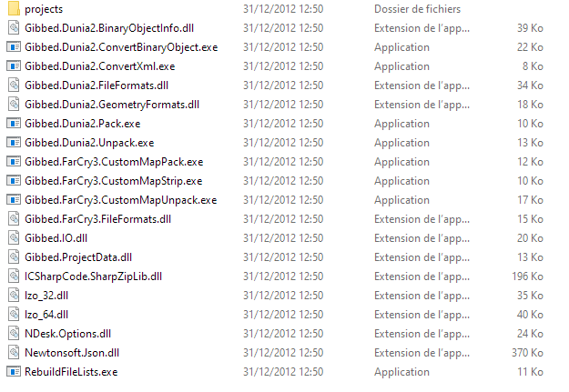The image size is (569, 392).
Task: Select NDesk.Options.dll file name
Action: click(x=68, y=334)
